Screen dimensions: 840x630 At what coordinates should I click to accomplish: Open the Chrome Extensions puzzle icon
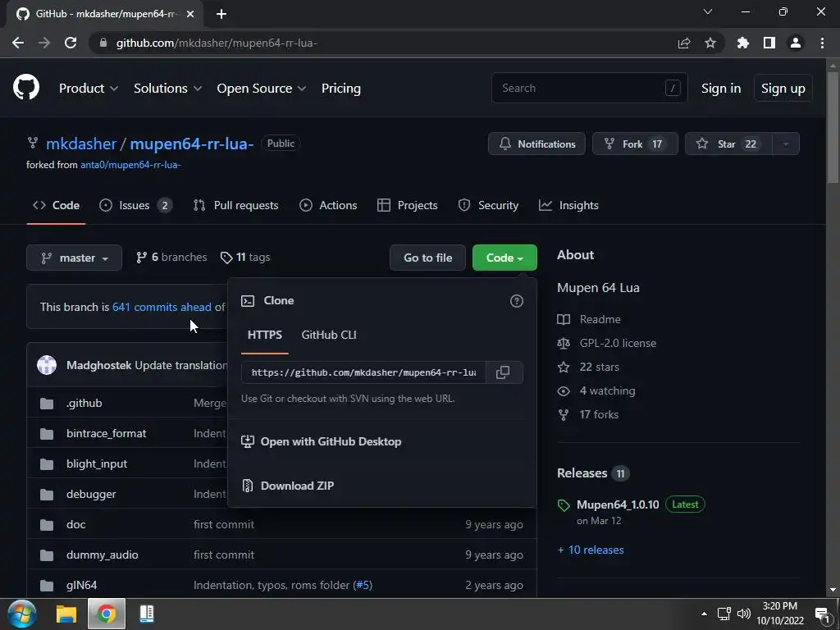743,43
